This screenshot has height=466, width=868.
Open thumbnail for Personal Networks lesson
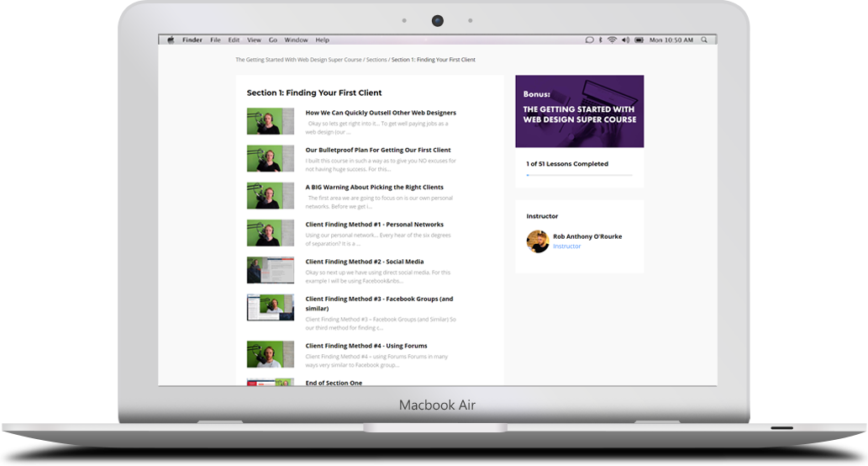pos(270,233)
